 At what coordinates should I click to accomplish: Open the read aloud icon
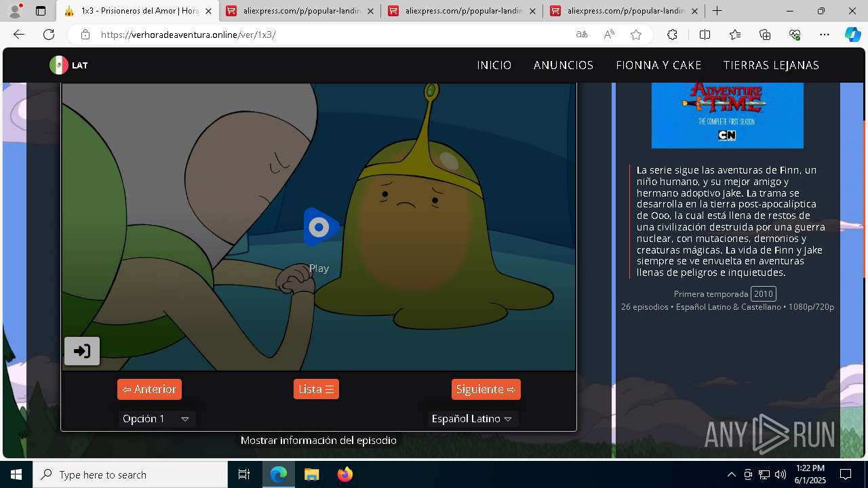609,35
